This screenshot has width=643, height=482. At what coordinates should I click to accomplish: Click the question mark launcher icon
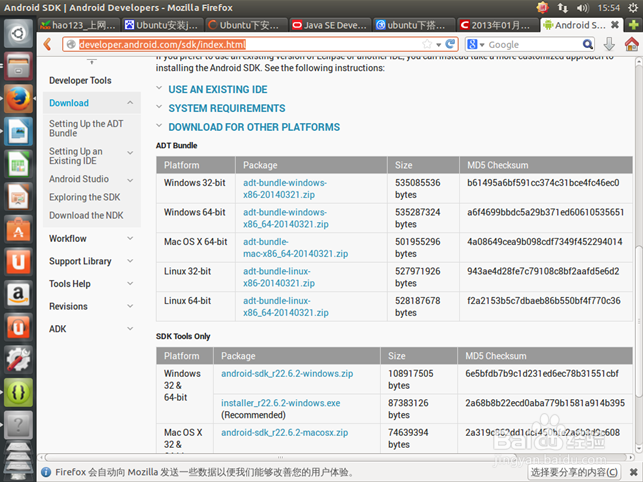[x=18, y=425]
